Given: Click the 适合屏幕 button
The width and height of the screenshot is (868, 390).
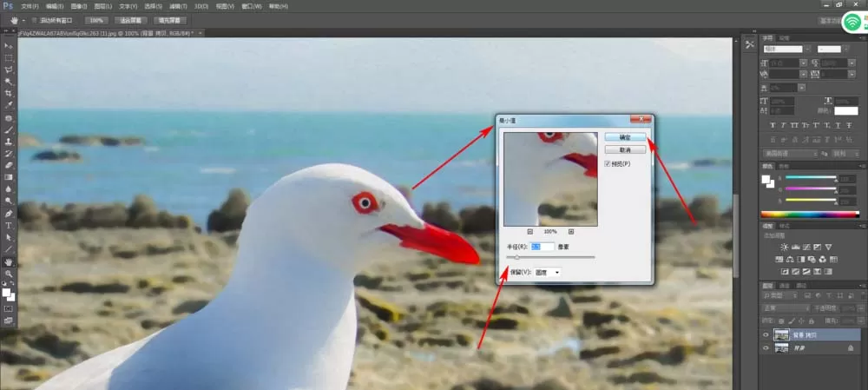Looking at the screenshot, I should [131, 21].
